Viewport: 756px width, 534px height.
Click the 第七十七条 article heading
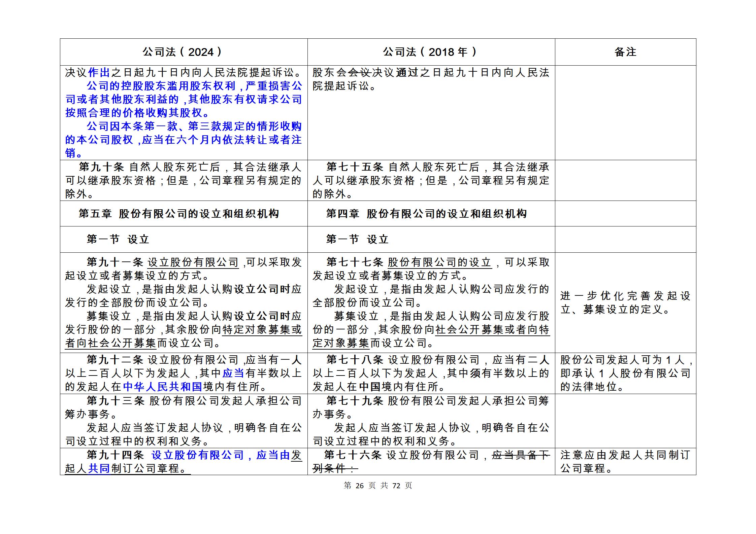point(355,262)
